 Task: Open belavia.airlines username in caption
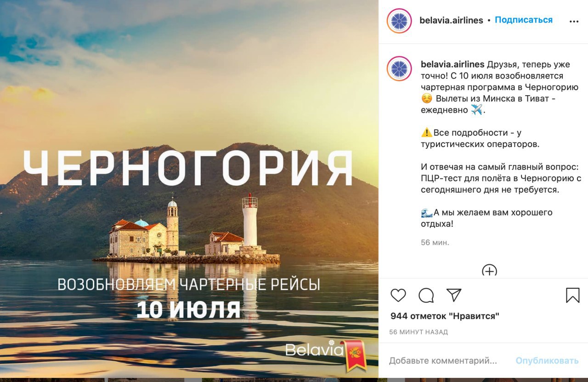coord(452,64)
